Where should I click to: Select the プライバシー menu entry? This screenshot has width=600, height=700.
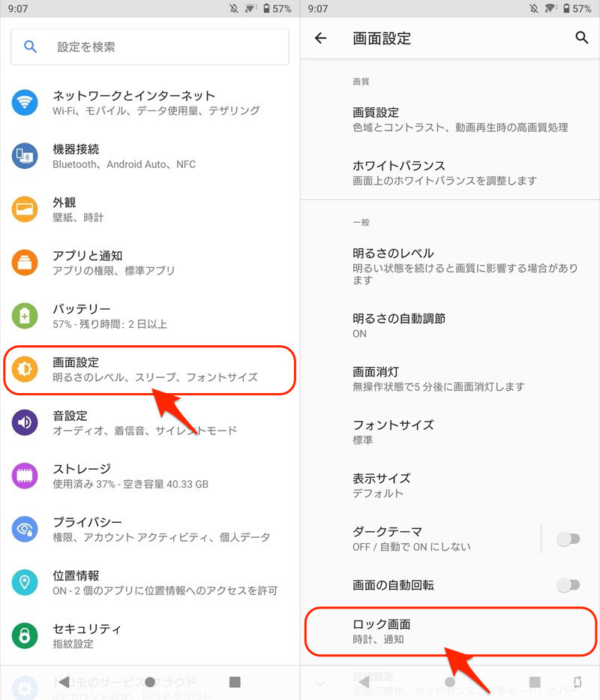pyautogui.click(x=149, y=529)
